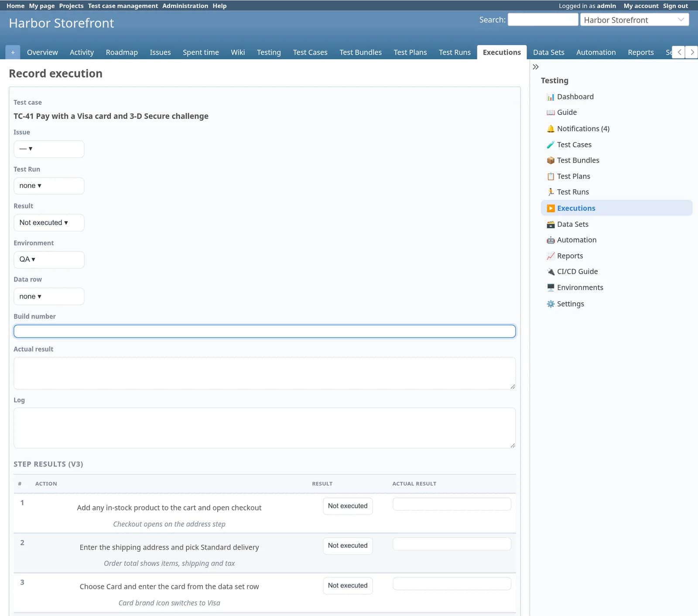Click step 3 actual result field
This screenshot has width=698, height=616.
452,584
